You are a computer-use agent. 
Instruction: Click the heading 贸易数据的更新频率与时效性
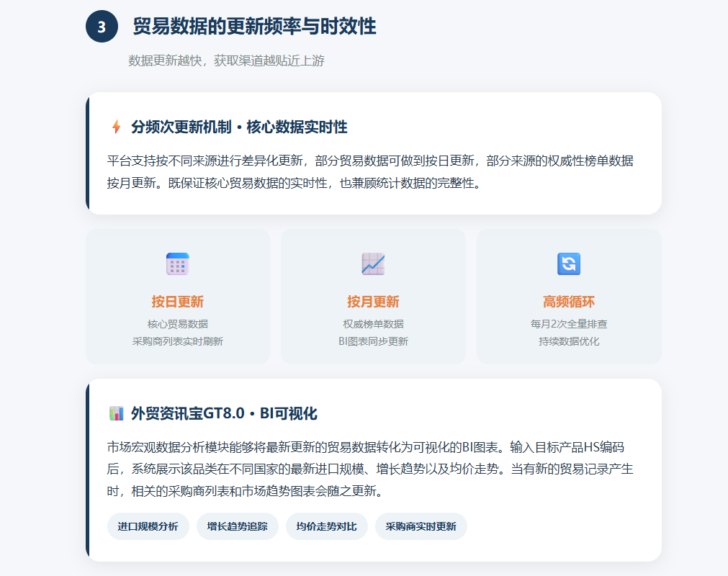[x=254, y=27]
